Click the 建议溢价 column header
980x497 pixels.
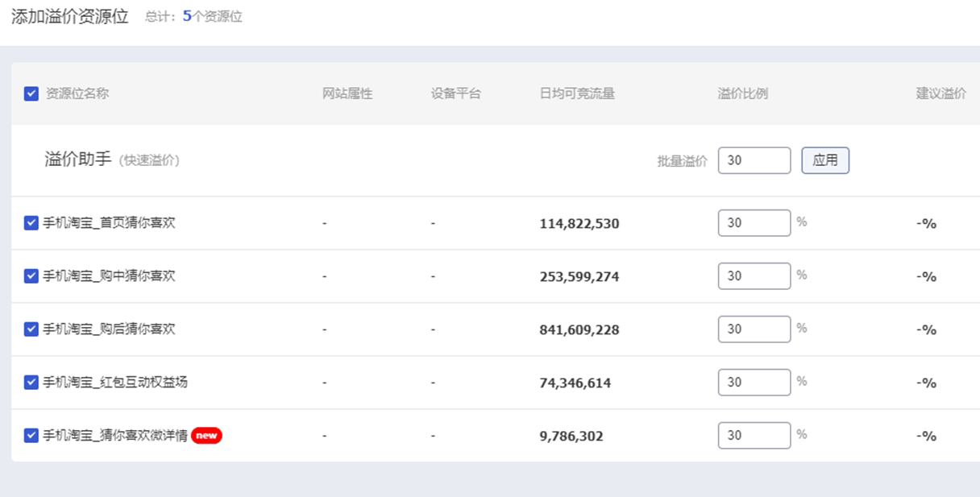[941, 93]
